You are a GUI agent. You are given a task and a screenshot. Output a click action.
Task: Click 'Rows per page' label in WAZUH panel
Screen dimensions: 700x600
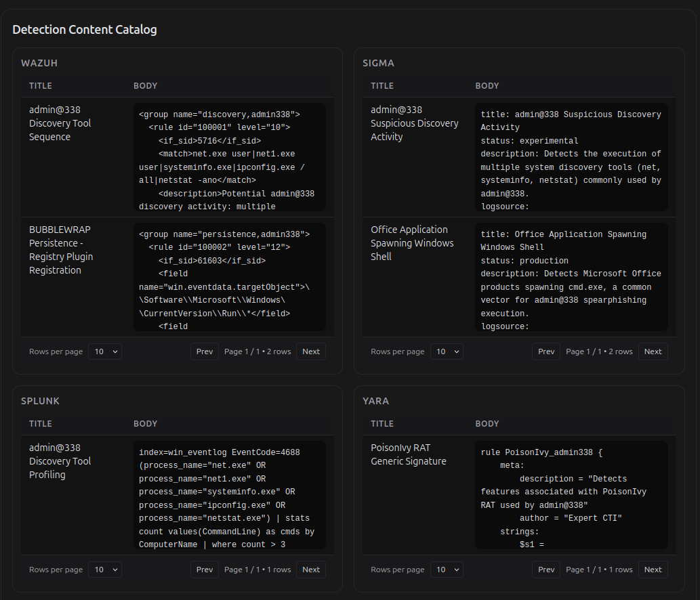tap(56, 351)
